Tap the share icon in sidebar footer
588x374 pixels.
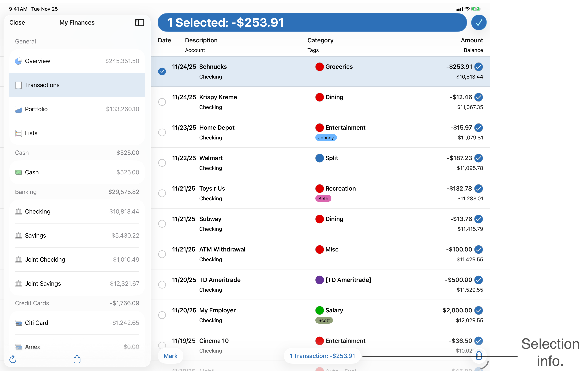click(x=77, y=359)
